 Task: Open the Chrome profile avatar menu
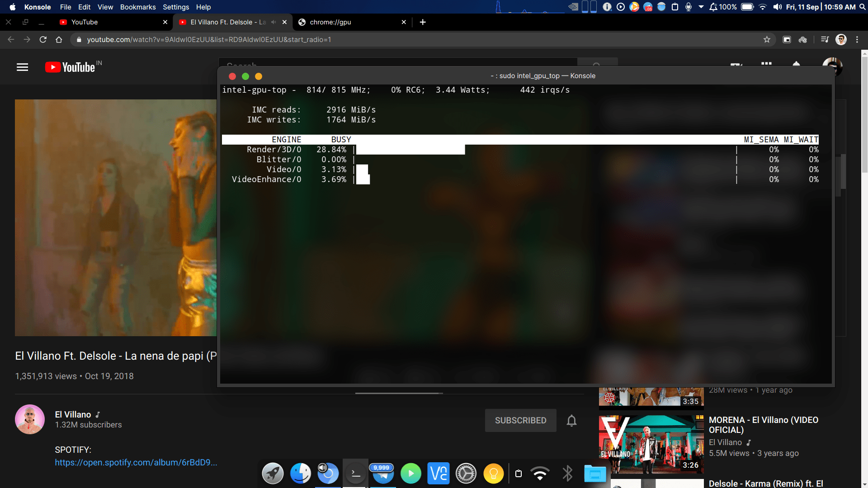[841, 40]
